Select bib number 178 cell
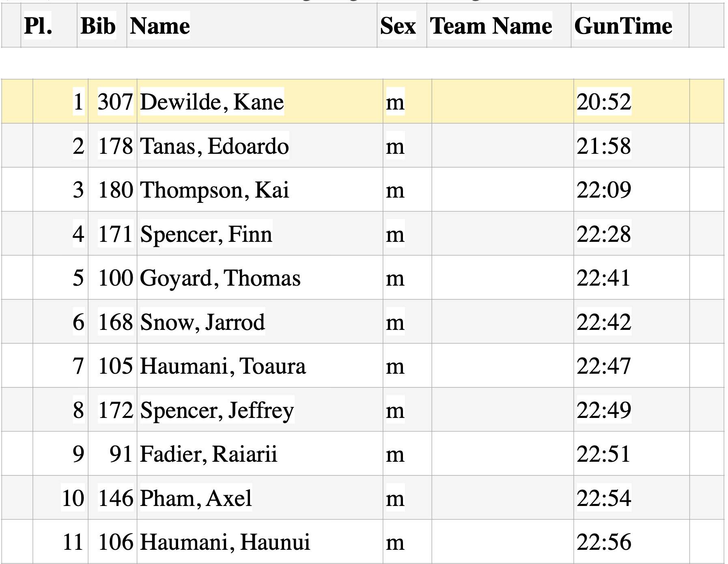Viewport: 728px width, 564px height. 116,146
